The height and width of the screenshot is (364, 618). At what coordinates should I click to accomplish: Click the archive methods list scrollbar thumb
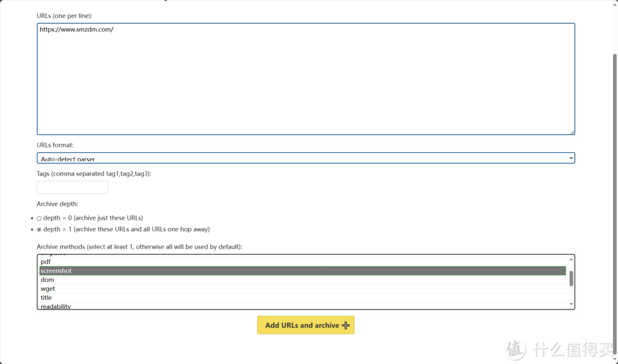571,278
